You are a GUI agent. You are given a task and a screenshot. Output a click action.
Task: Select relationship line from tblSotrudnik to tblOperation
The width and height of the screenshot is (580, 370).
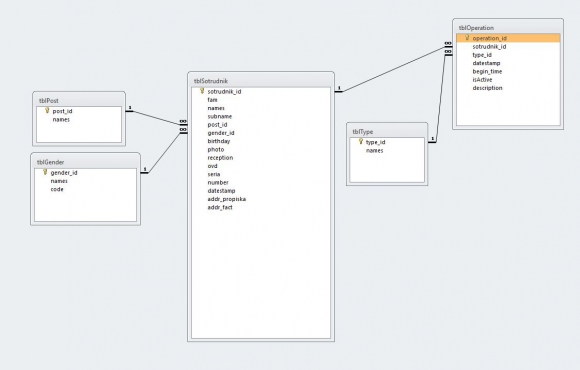click(394, 70)
